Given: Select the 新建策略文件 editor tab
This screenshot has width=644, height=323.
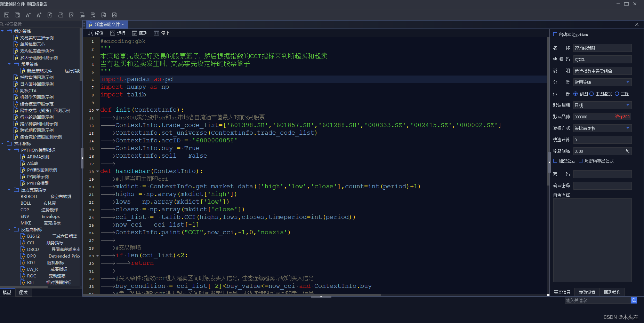Looking at the screenshot, I should click(107, 24).
